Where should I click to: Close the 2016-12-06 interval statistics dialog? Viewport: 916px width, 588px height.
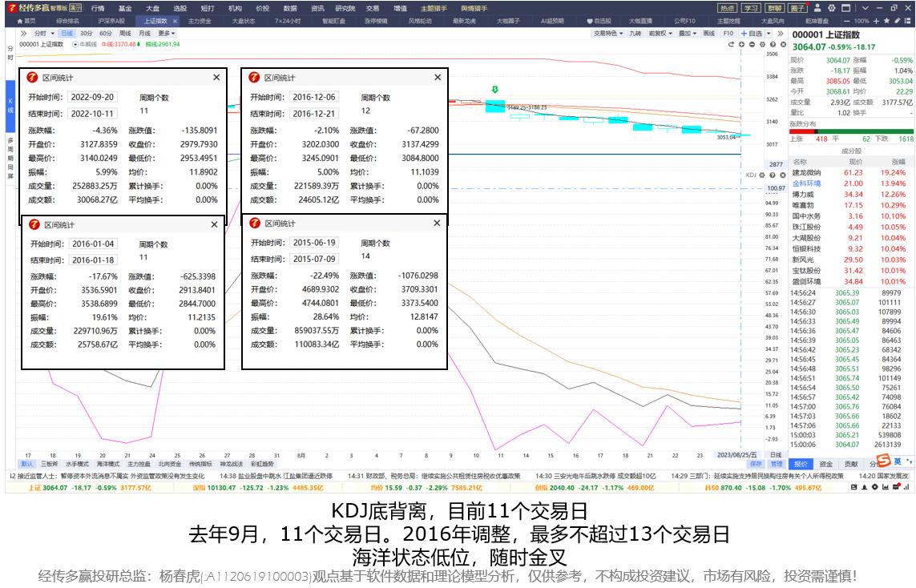(x=438, y=77)
